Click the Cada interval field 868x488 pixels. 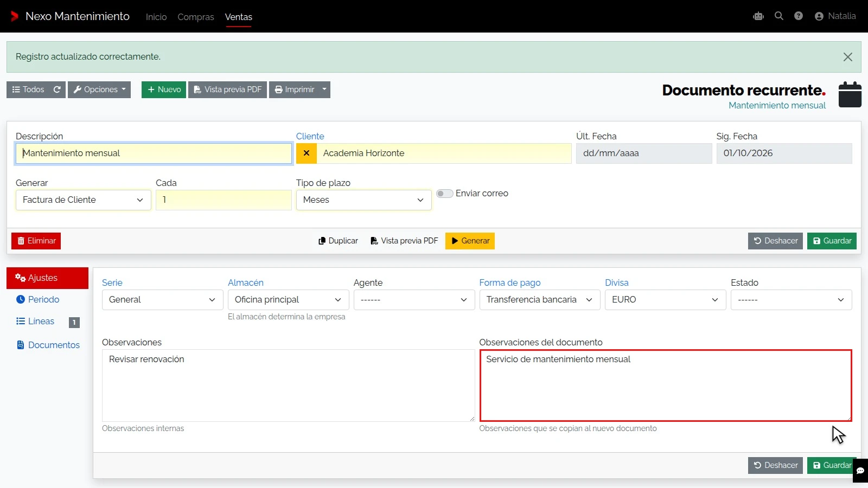224,200
